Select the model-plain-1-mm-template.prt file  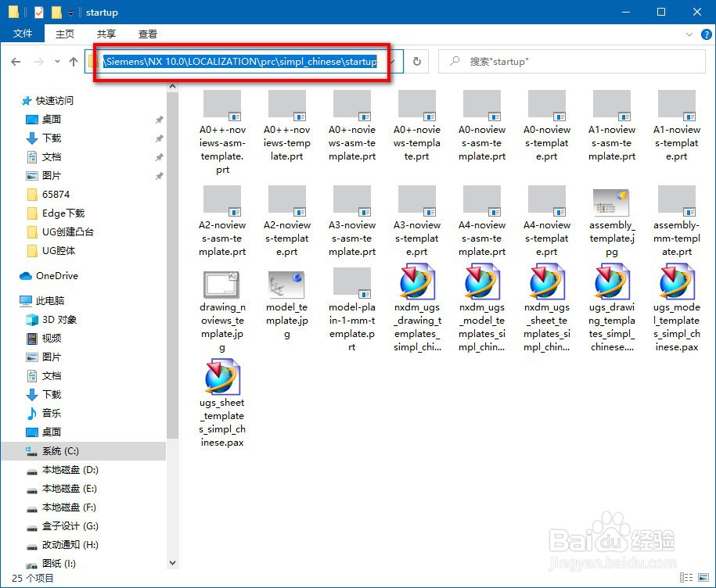pos(352,310)
